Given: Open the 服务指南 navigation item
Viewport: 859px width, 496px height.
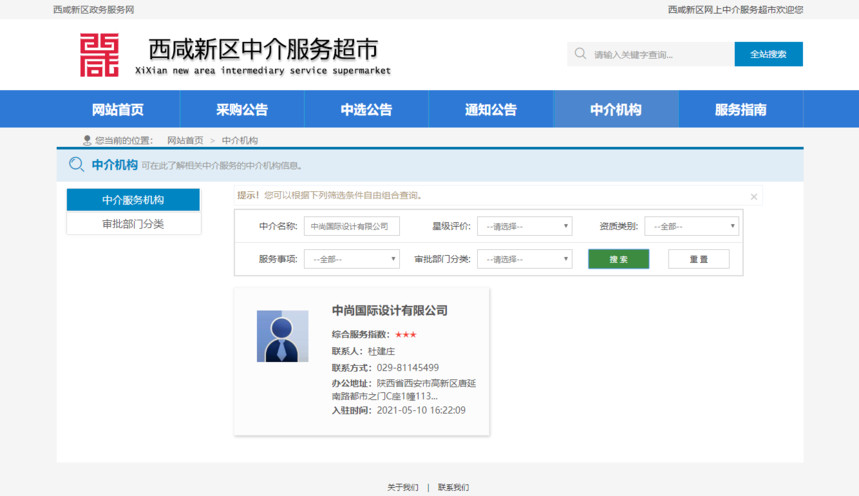Looking at the screenshot, I should point(740,110).
